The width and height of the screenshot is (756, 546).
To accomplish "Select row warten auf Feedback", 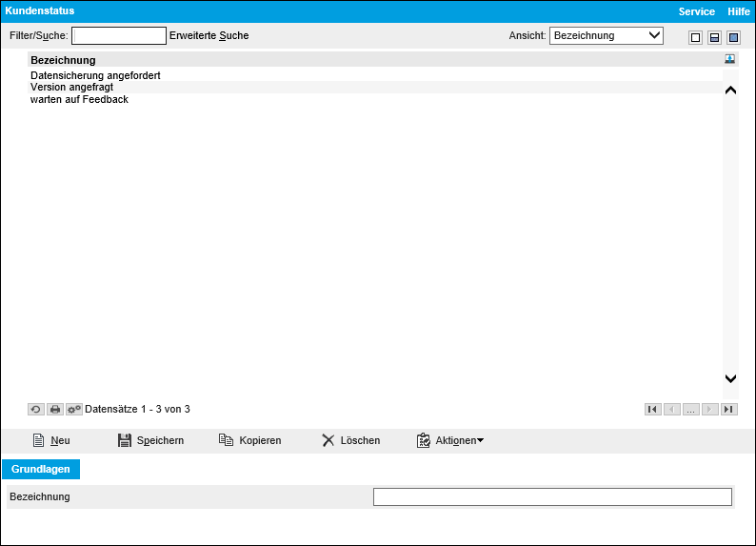I will coord(375,99).
